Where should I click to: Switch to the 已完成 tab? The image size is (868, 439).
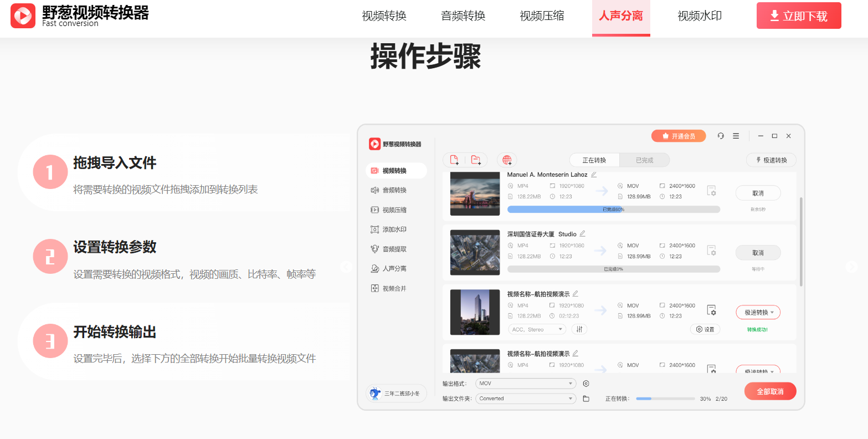644,160
